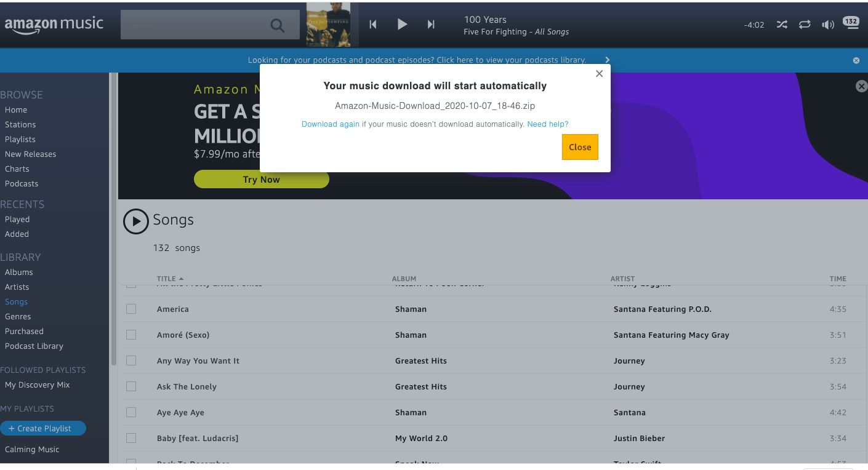Click the sidebar scrollbar
The image size is (868, 470).
[x=113, y=218]
